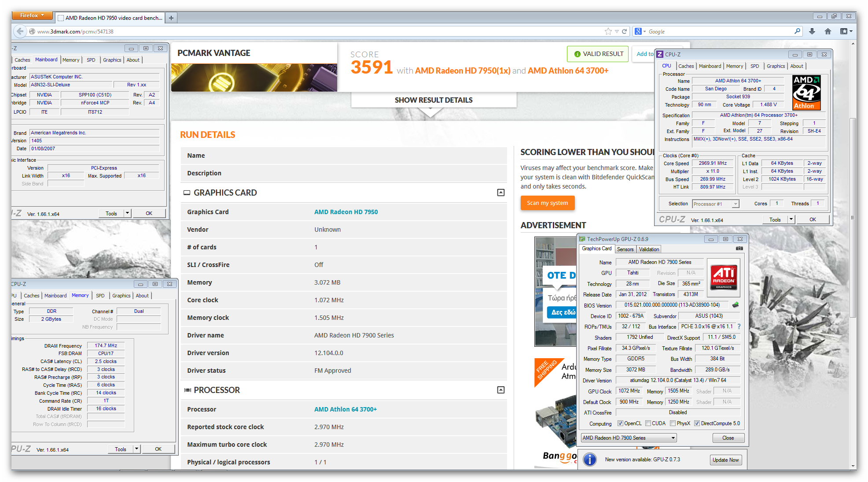
Task: Select the AMD Radeon HD 7950 browser tab
Action: (110, 18)
